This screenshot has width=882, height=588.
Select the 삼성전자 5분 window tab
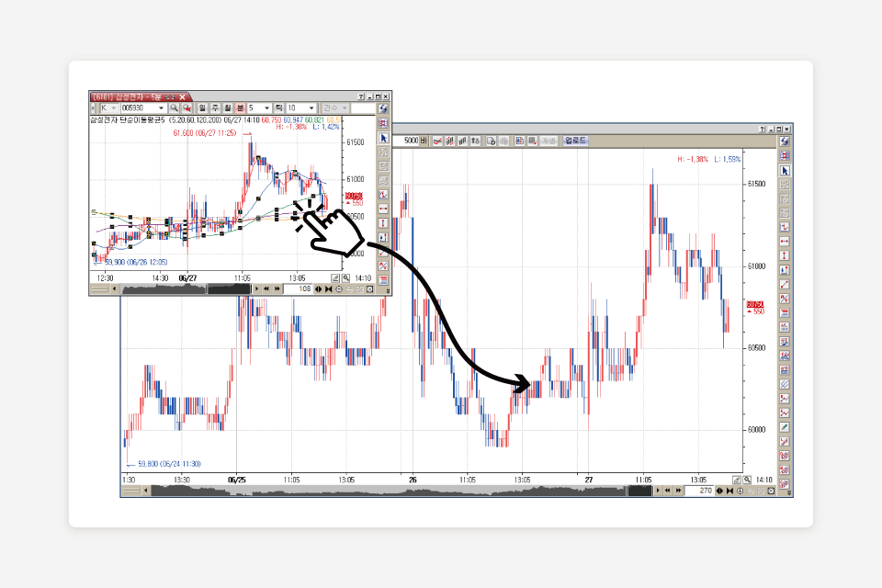(139, 96)
